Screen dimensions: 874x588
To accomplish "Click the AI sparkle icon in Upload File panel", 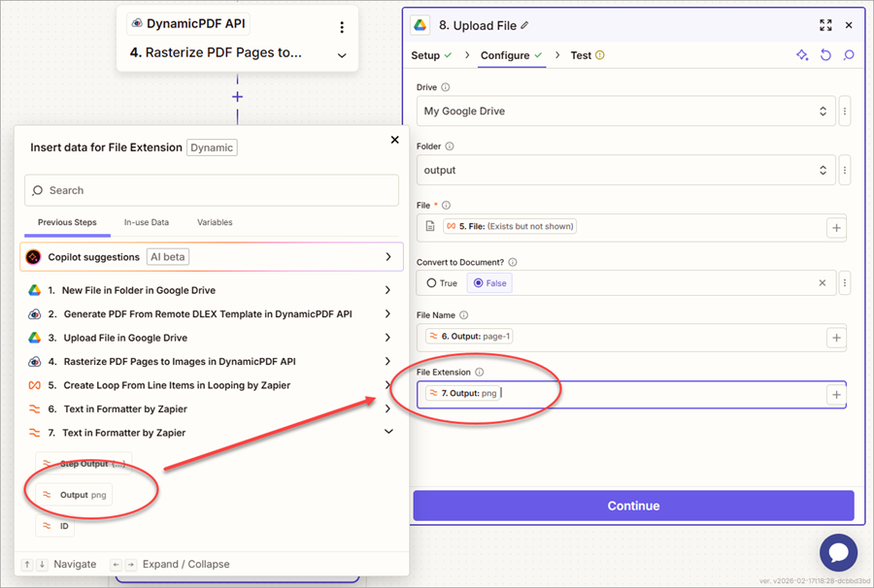I will point(802,55).
